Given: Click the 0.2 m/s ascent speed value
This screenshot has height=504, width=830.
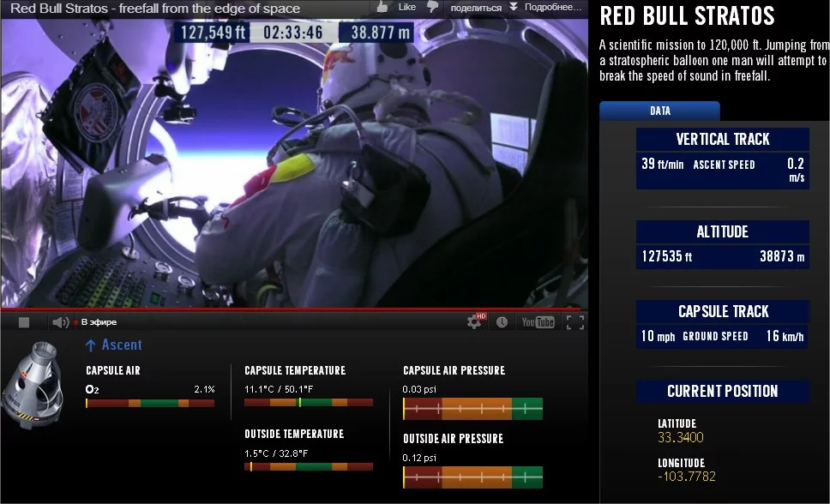Looking at the screenshot, I should tap(796, 170).
